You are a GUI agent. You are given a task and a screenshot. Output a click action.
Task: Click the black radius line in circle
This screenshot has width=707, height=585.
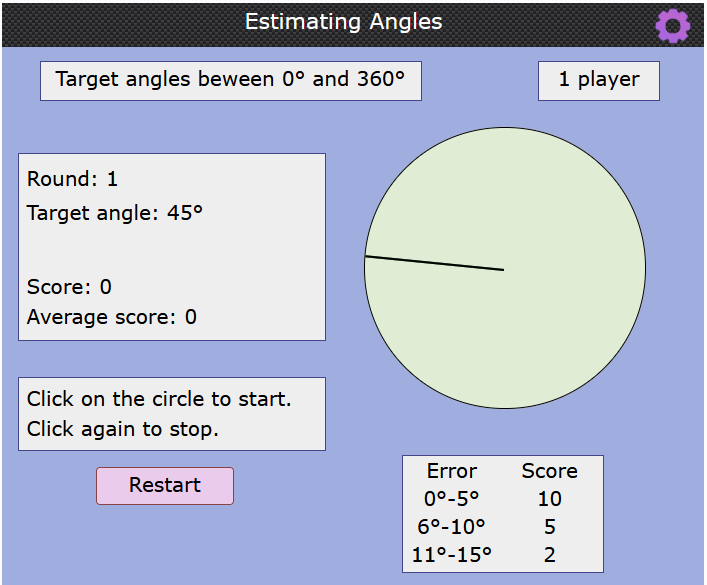[x=434, y=263]
